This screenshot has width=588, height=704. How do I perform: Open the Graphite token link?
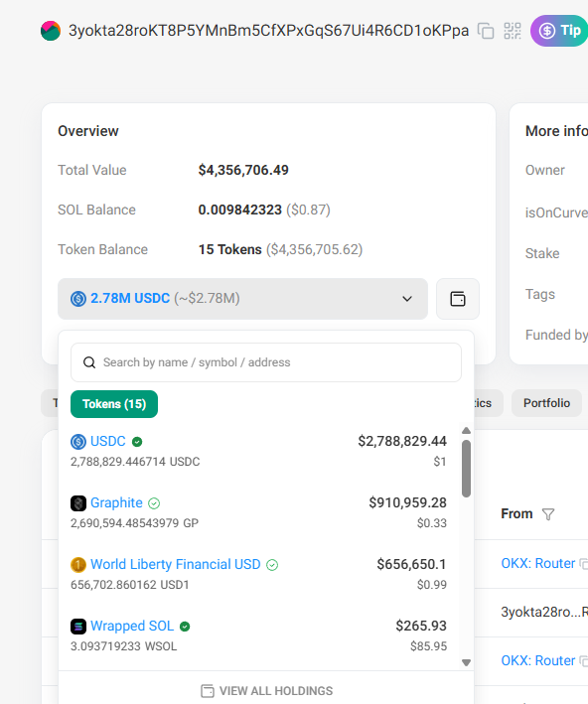116,502
